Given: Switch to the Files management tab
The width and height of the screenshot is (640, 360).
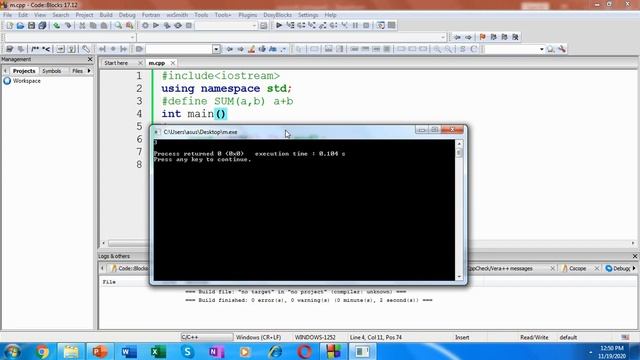Looking at the screenshot, I should (x=77, y=71).
